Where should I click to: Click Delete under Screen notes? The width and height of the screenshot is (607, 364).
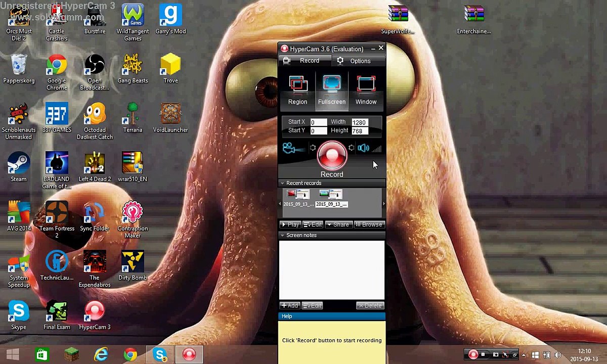[370, 305]
